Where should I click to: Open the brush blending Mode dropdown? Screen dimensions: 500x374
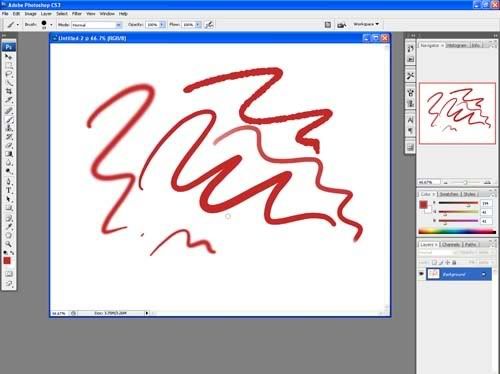click(97, 25)
